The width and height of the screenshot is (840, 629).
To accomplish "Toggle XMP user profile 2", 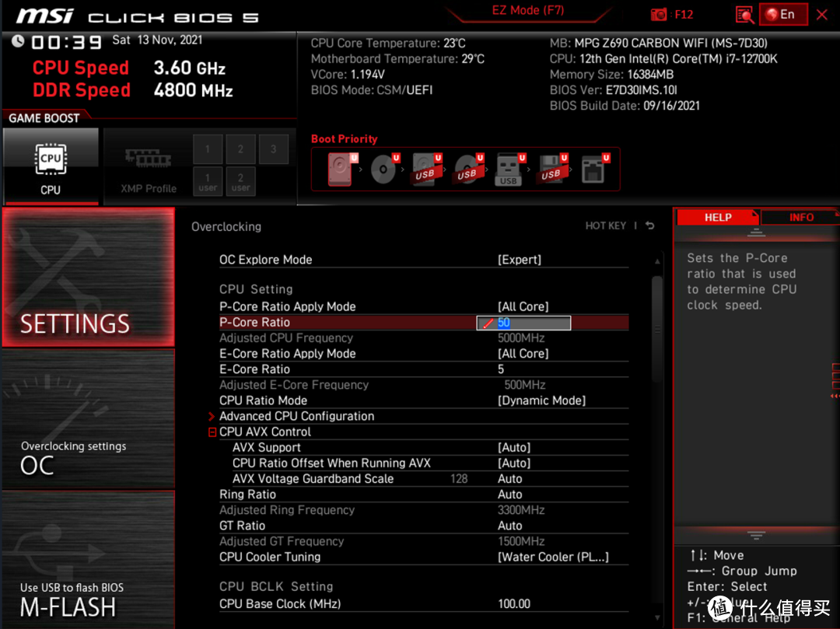I will click(x=240, y=181).
